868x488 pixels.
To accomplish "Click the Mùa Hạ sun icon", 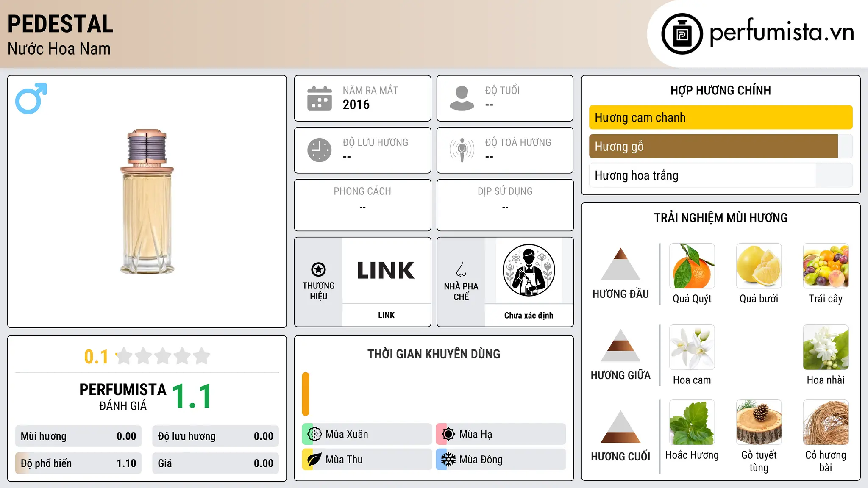I will (448, 434).
